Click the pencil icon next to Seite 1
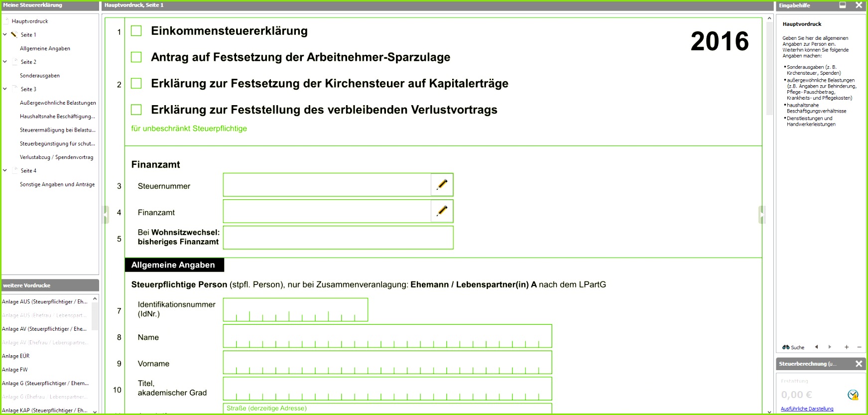Image resolution: width=868 pixels, height=415 pixels. (14, 34)
